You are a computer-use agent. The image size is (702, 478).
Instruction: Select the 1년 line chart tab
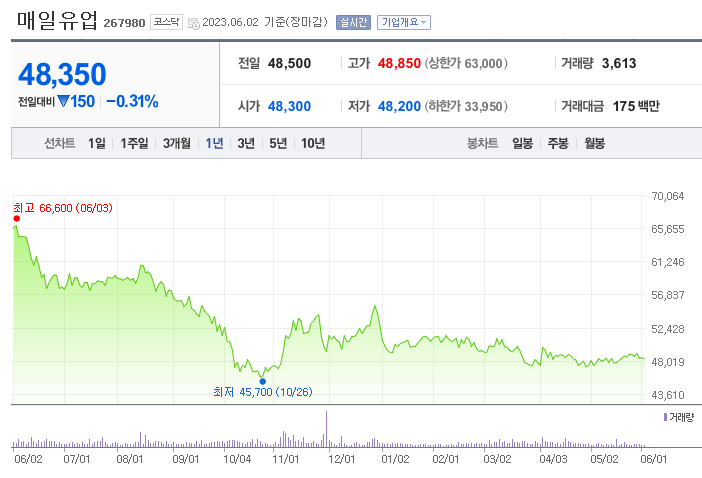click(x=214, y=143)
